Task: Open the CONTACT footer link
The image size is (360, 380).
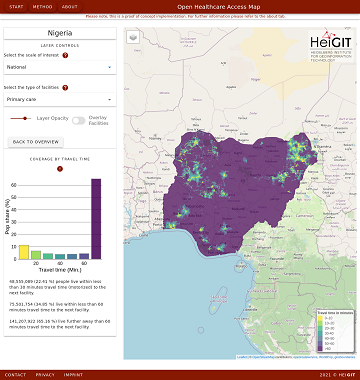Action: [x=15, y=375]
